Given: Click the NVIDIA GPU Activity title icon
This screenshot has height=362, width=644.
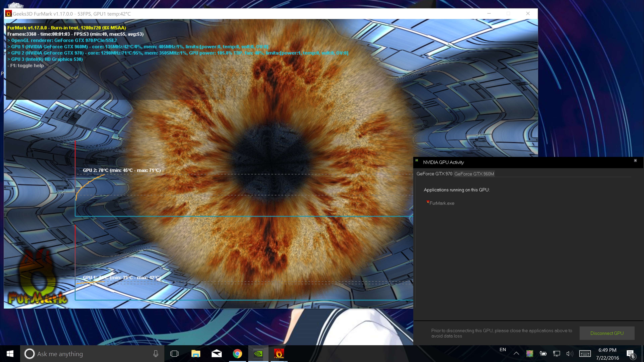Looking at the screenshot, I should (x=416, y=160).
